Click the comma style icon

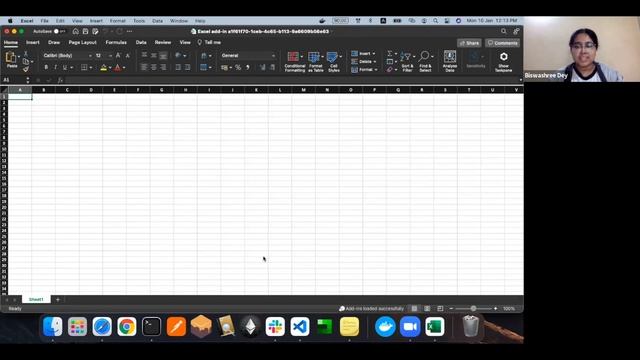point(248,67)
